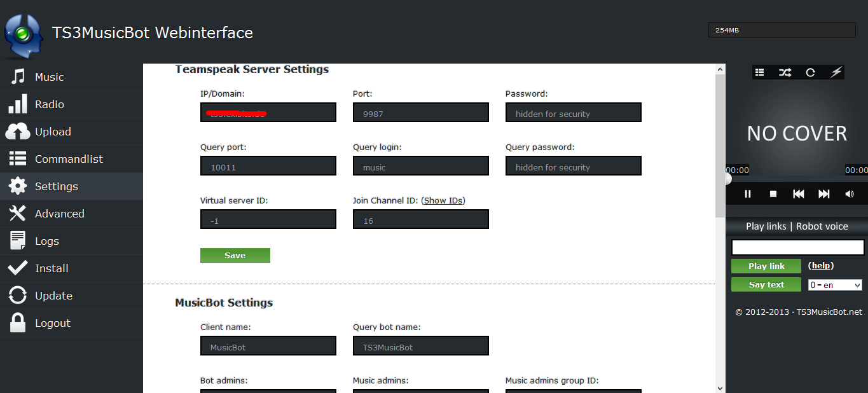Toggle shuffle playback icon

pyautogui.click(x=785, y=72)
